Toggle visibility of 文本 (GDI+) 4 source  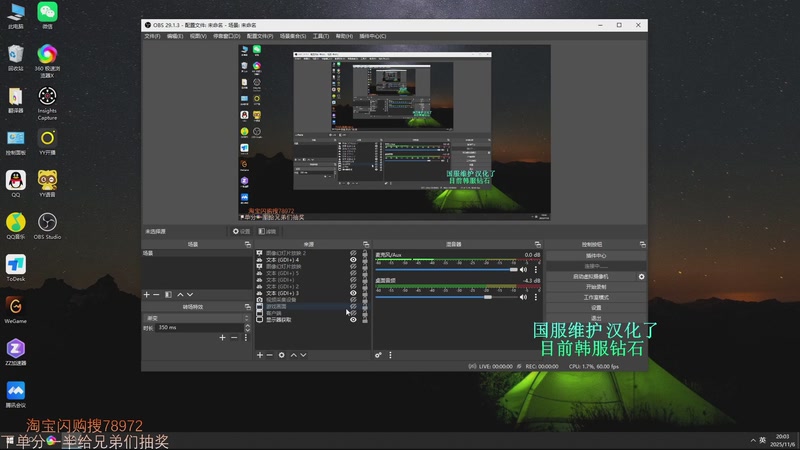pos(353,259)
